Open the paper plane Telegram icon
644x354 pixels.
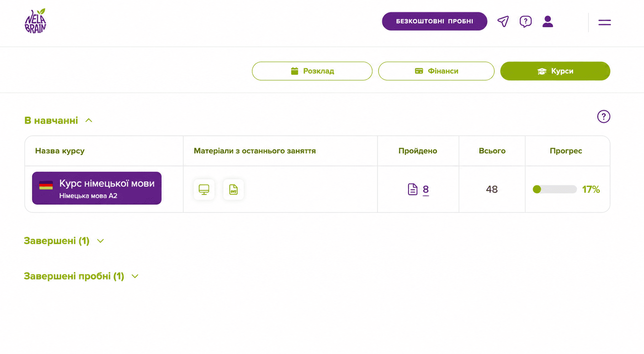tap(503, 21)
